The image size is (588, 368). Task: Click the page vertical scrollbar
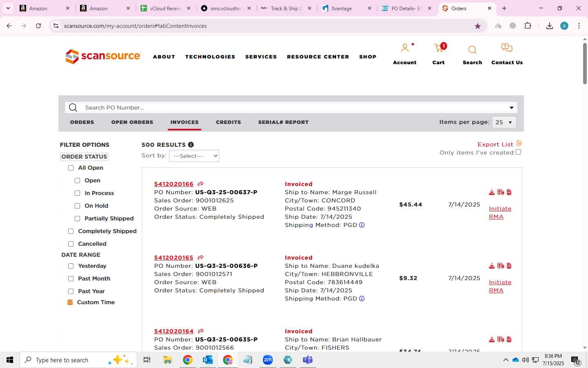(x=585, y=63)
